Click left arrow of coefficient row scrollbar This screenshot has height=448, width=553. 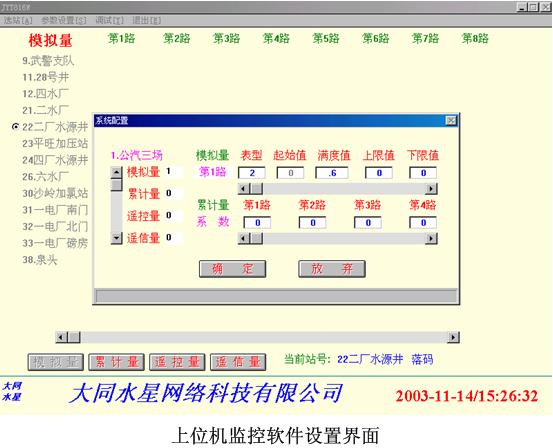click(244, 239)
